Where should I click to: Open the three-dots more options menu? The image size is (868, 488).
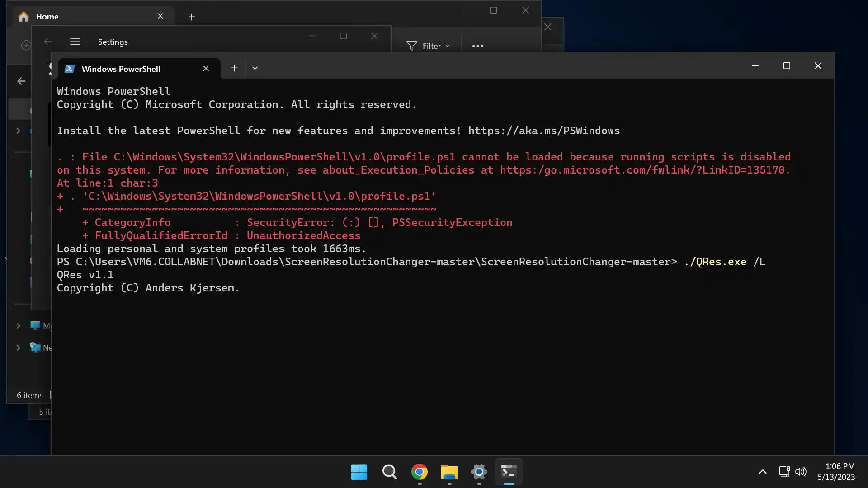coord(477,46)
